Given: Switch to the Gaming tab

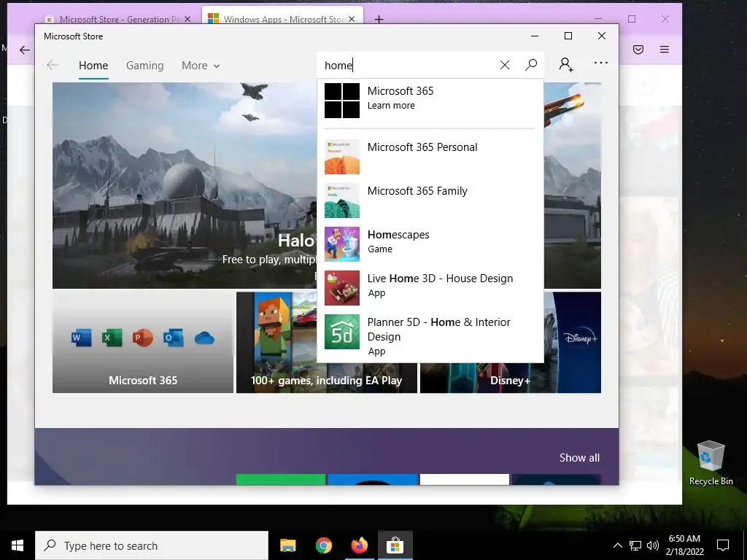Looking at the screenshot, I should (145, 65).
